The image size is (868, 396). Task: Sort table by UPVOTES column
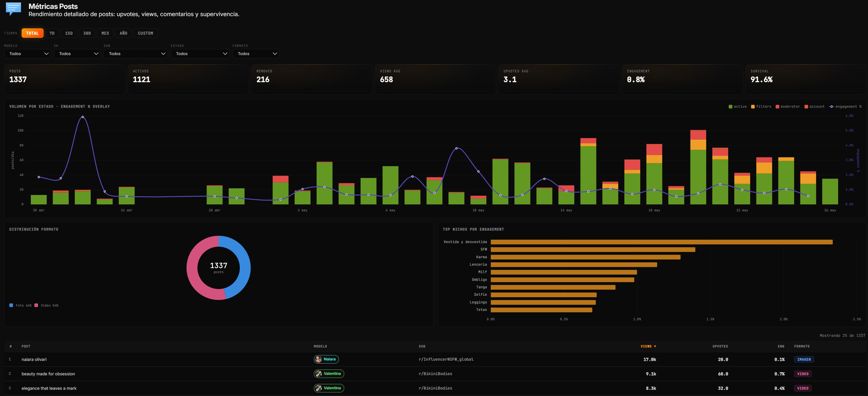click(720, 346)
